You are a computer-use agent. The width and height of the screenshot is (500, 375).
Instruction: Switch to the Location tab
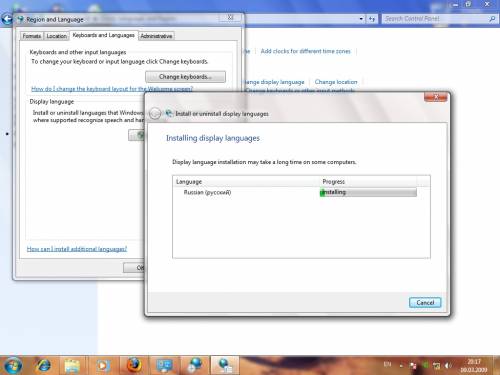pyautogui.click(x=56, y=36)
